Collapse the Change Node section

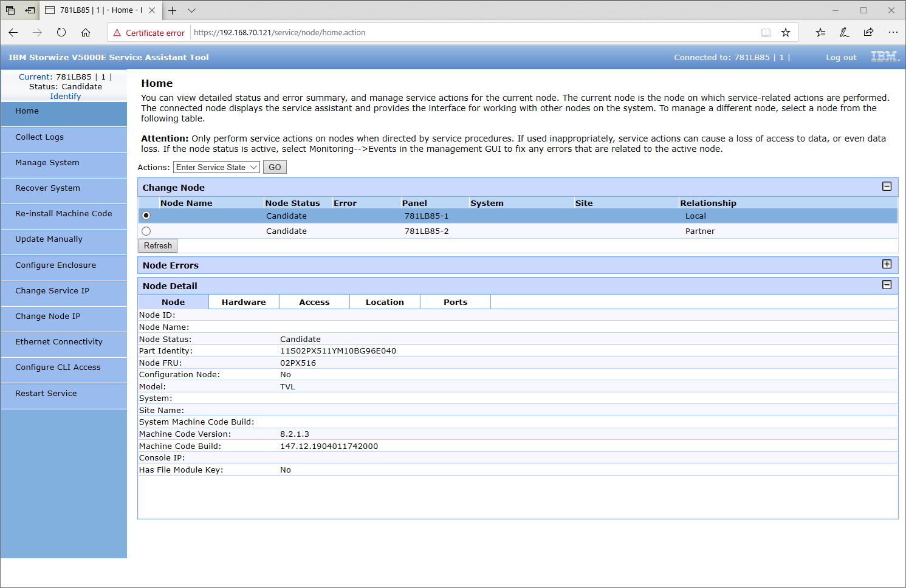click(887, 186)
